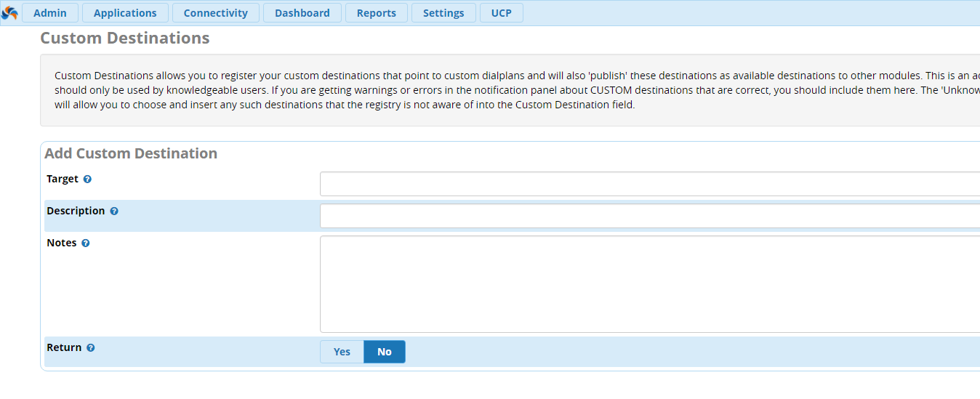
Task: Open the Admin dropdown menu
Action: pos(50,13)
